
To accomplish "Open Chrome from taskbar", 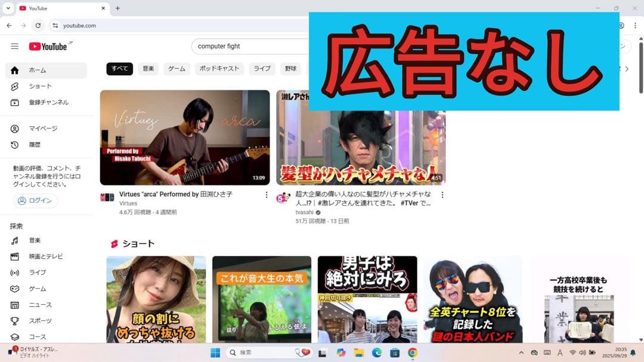I will (413, 352).
